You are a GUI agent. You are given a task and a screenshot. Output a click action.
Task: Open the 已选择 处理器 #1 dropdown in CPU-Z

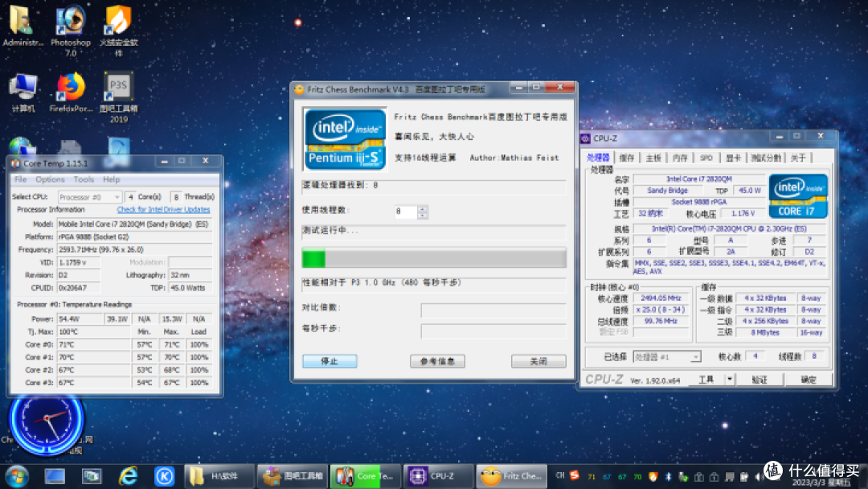667,356
